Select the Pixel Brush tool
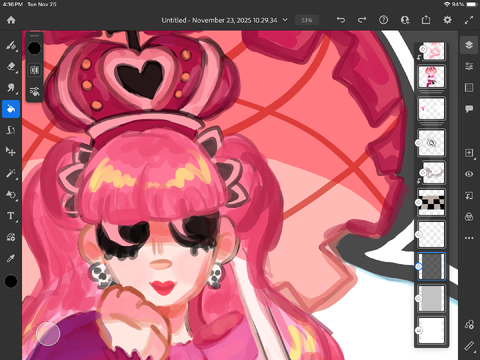The width and height of the screenshot is (480, 360). pyautogui.click(x=11, y=45)
